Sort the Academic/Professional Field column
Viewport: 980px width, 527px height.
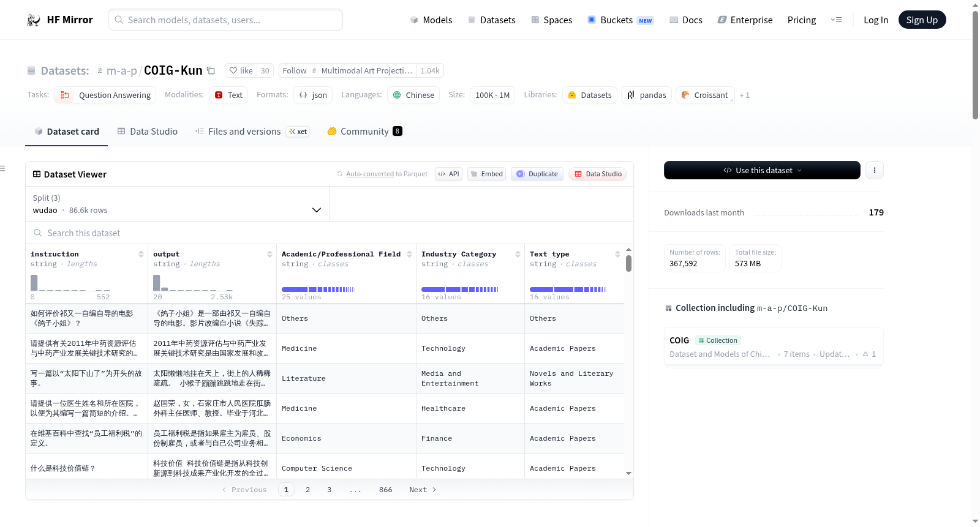[x=409, y=254]
